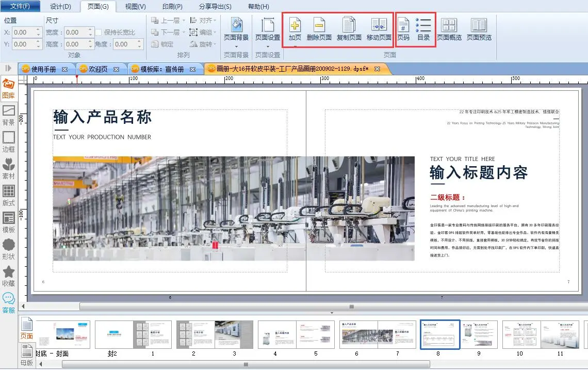Toggle the 保持长宽比 checkbox

[x=100, y=33]
